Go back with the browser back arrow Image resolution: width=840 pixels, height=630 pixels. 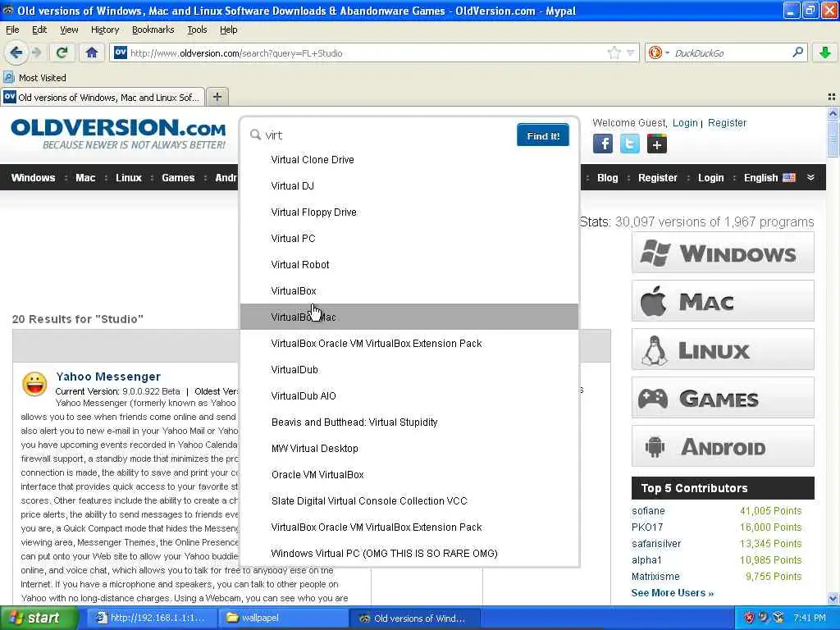click(x=16, y=52)
